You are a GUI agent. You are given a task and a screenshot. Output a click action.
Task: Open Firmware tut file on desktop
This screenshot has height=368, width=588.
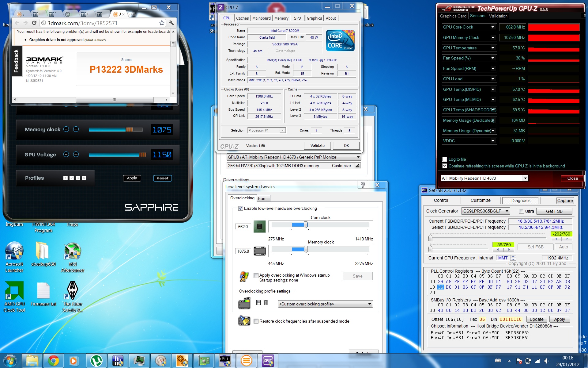coord(43,294)
